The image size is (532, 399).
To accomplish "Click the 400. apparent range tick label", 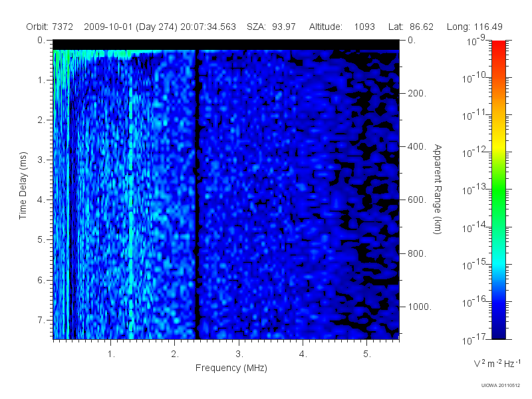I will [x=417, y=146].
